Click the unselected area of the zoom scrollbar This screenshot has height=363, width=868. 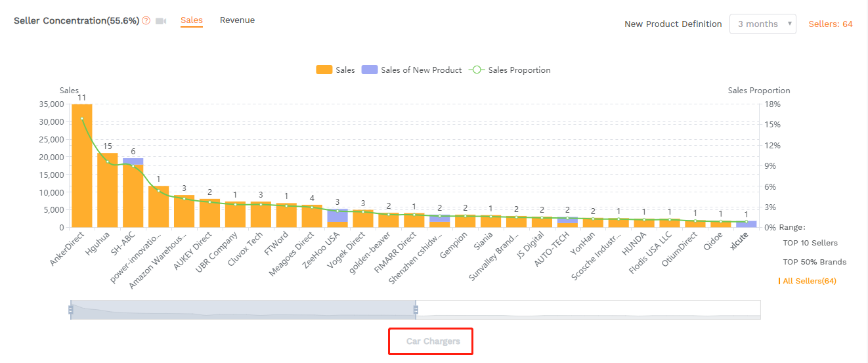click(588, 310)
